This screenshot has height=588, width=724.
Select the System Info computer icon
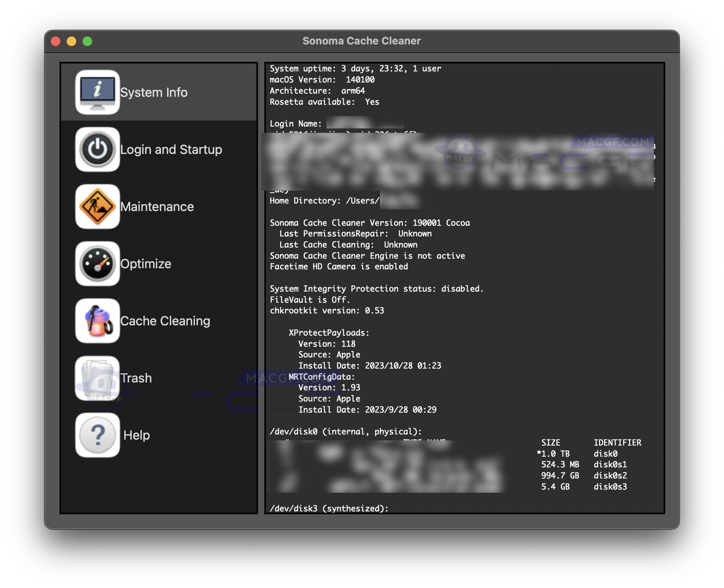click(x=97, y=92)
